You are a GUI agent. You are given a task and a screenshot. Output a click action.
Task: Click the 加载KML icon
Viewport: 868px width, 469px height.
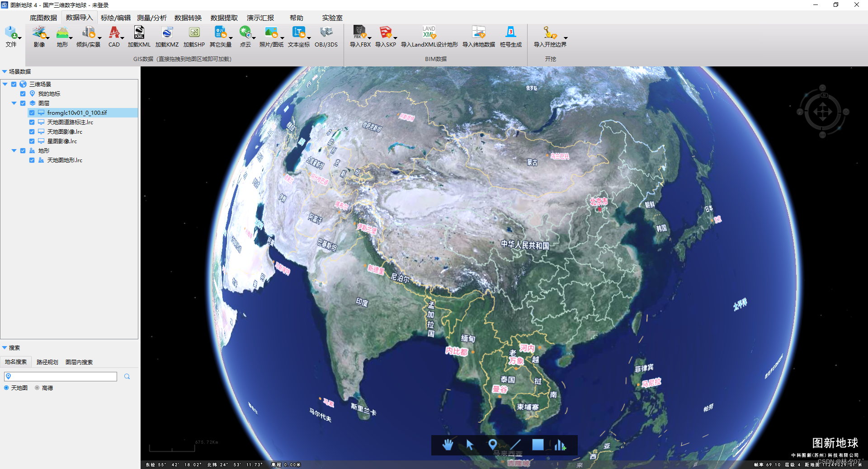pos(139,33)
